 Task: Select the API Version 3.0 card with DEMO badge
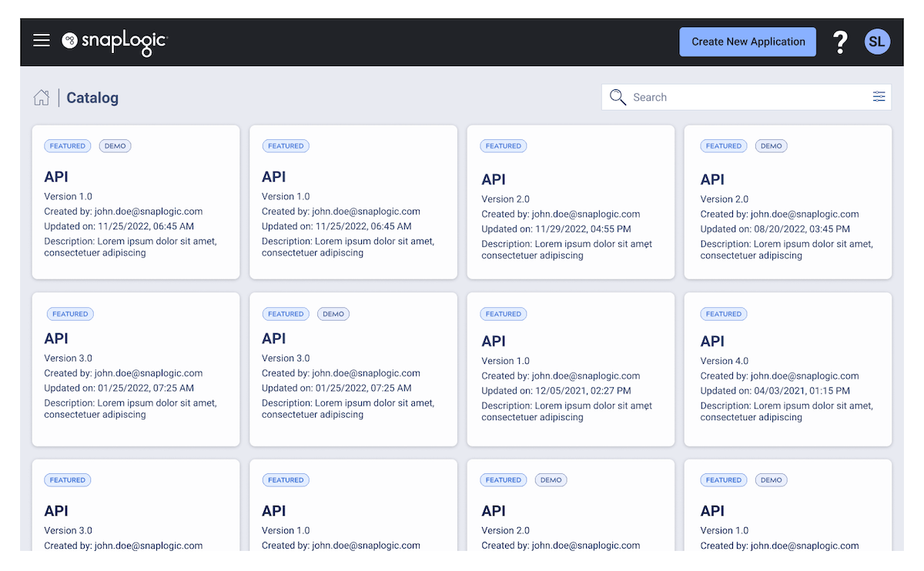pos(353,369)
